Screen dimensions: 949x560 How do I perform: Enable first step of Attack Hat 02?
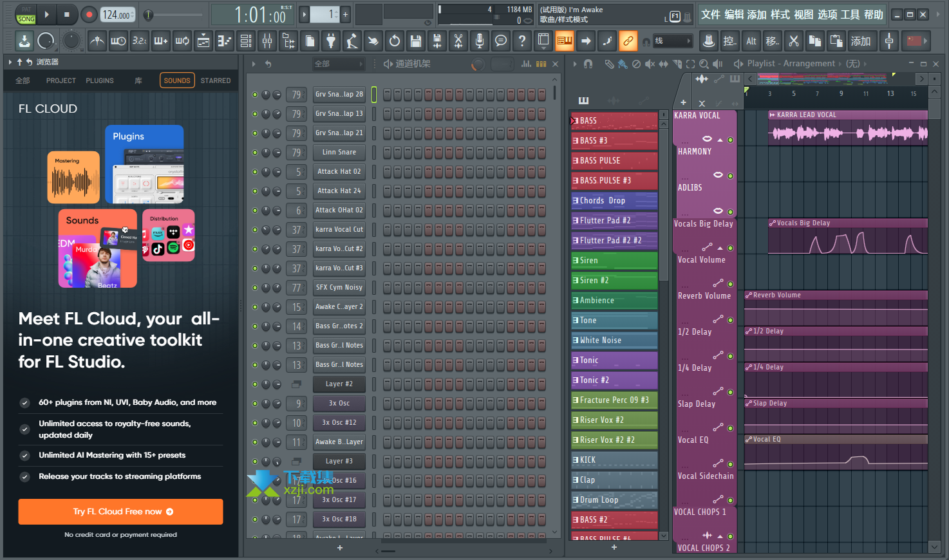(x=388, y=172)
